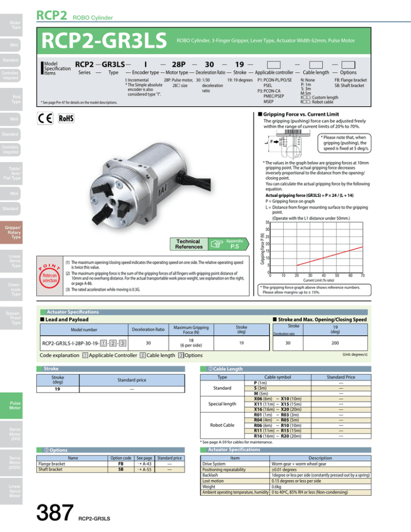
Task: Click the RCP2-GR3LS title heading
Action: point(104,40)
